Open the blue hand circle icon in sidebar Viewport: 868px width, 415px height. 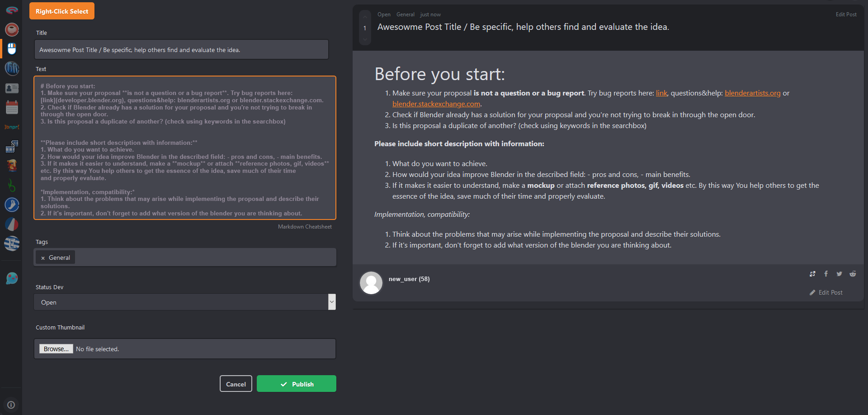click(12, 205)
